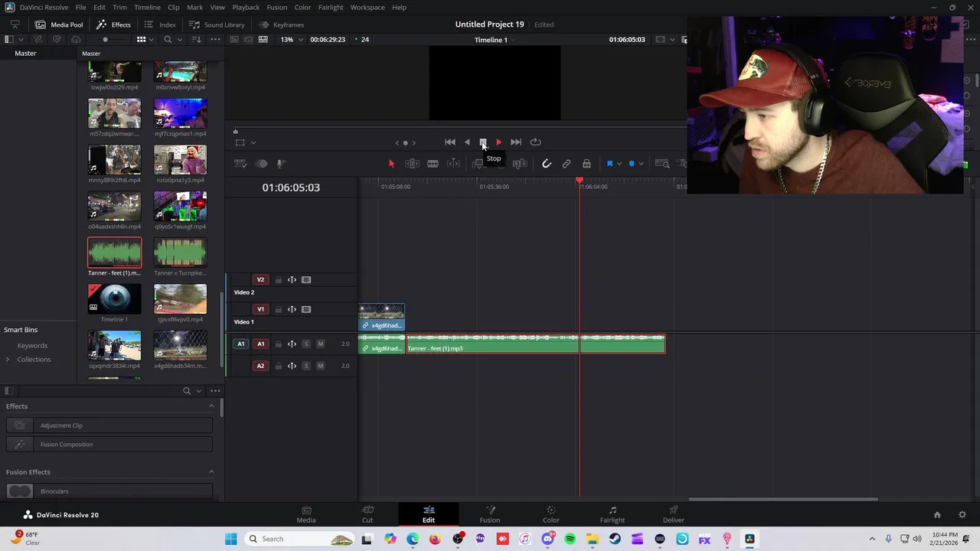Viewport: 980px width, 551px height.
Task: Click the keyframe diamond timeline toolbar icon
Action: click(262, 164)
